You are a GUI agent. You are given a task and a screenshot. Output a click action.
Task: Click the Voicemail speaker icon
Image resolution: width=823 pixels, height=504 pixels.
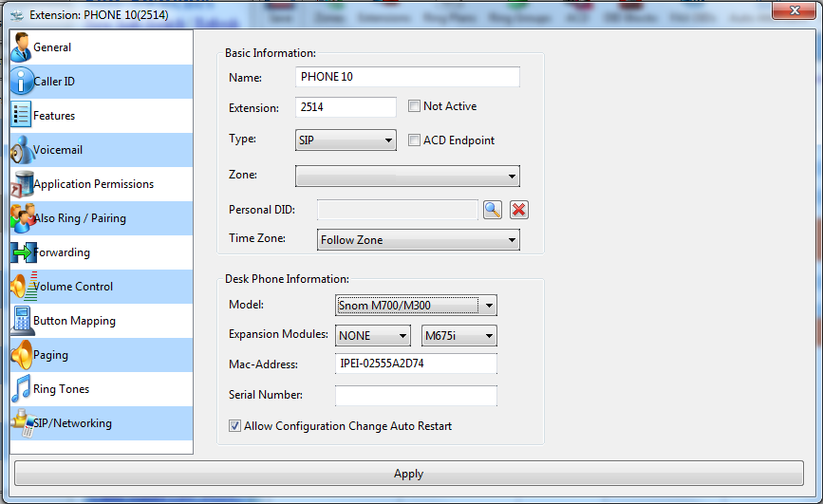(21, 150)
